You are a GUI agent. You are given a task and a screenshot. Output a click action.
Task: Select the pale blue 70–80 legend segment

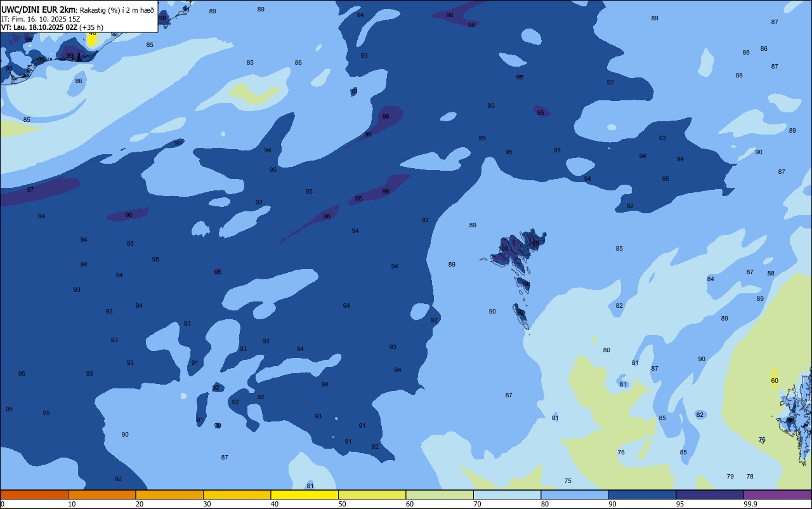pyautogui.click(x=507, y=494)
